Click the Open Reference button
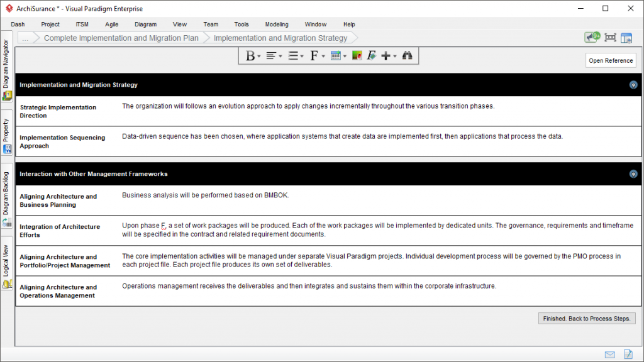This screenshot has height=362, width=644. pos(609,60)
